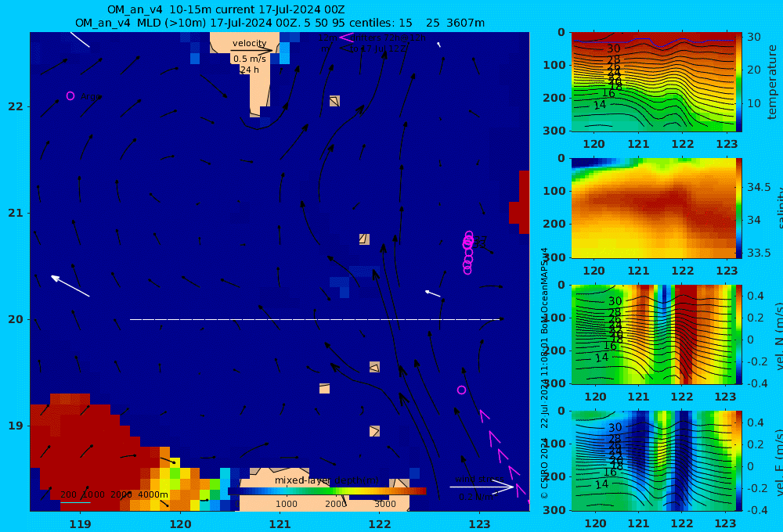
Task: Click the white wind stress scale arrow
Action: [482, 487]
